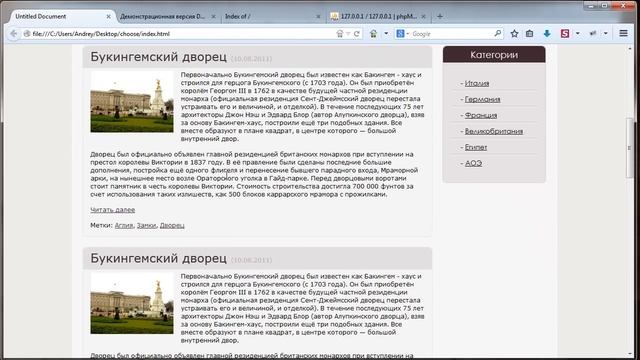Open Google search engine selector

point(402,34)
